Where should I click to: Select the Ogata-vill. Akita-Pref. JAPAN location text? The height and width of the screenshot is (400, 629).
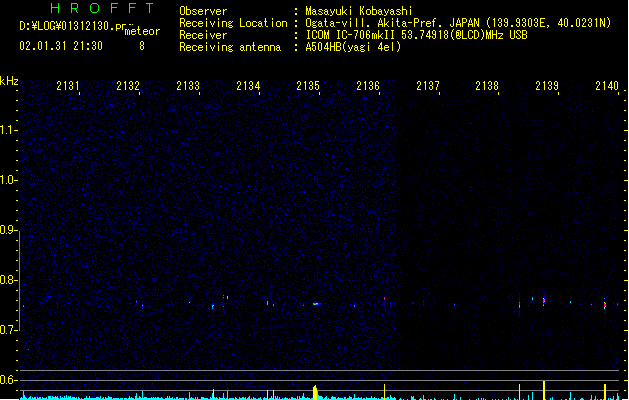coord(392,23)
